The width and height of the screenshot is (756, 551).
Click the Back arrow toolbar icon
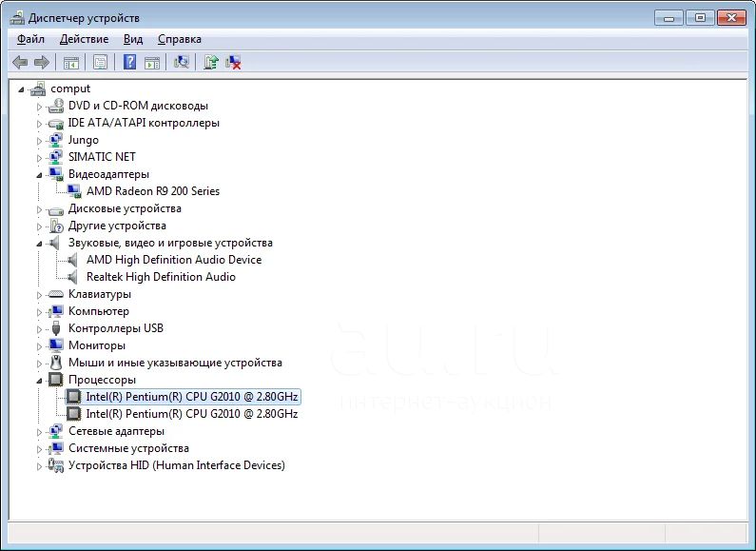[20, 62]
